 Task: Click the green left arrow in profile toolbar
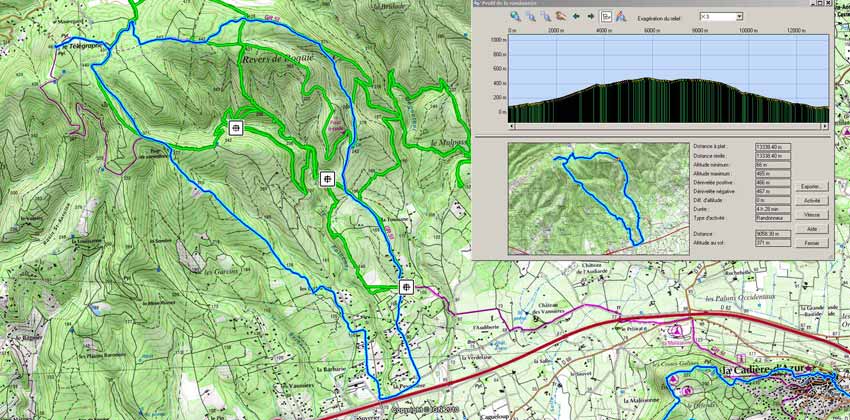(576, 17)
